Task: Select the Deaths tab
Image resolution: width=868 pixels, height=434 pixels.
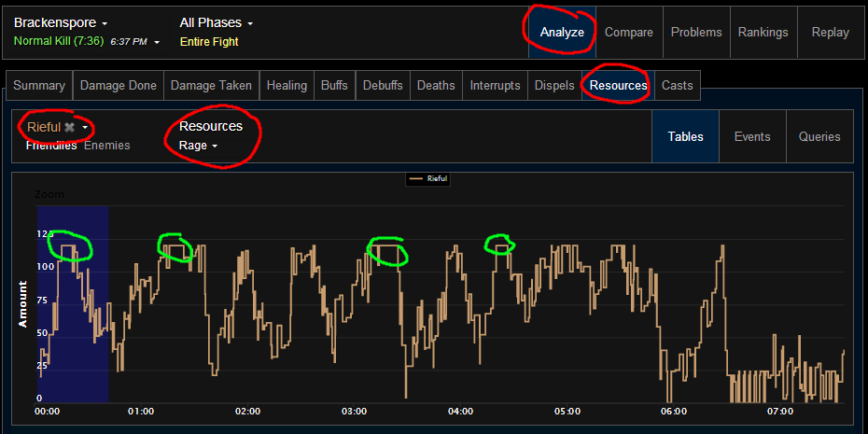Action: pos(436,85)
